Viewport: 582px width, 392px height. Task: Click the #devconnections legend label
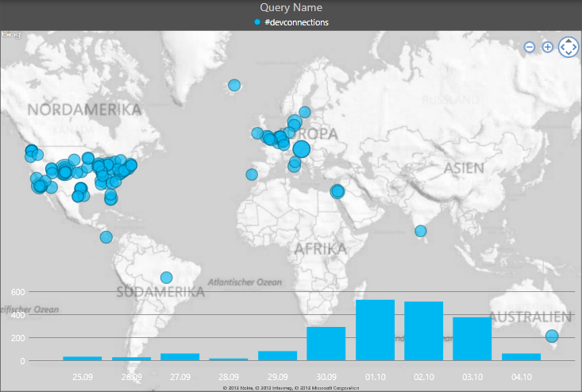click(x=296, y=22)
